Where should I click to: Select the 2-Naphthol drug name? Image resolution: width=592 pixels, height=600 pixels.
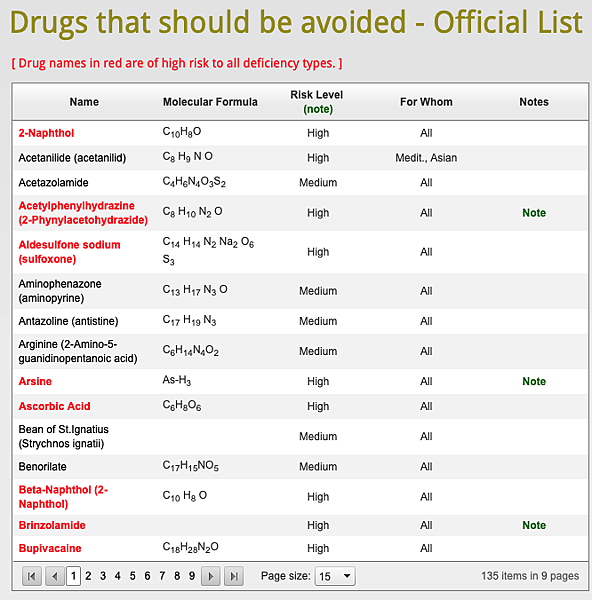[x=46, y=133]
